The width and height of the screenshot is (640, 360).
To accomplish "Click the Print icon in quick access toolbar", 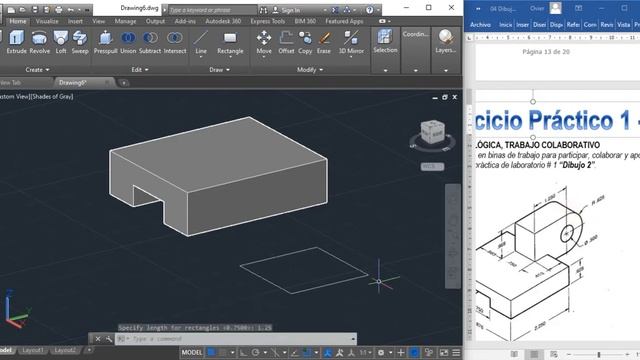I will (59, 9).
